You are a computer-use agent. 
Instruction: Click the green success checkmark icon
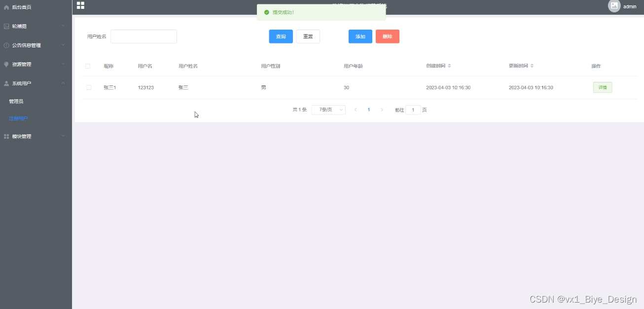coord(267,12)
